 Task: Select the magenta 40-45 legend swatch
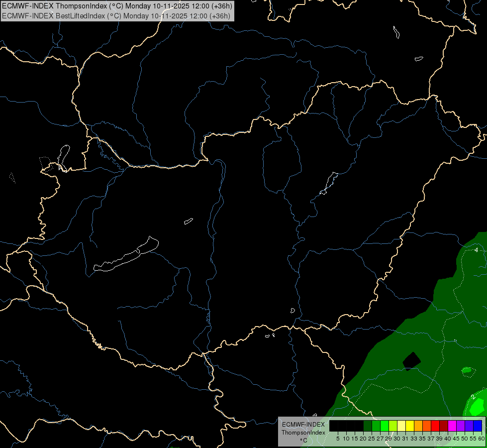[x=452, y=426]
